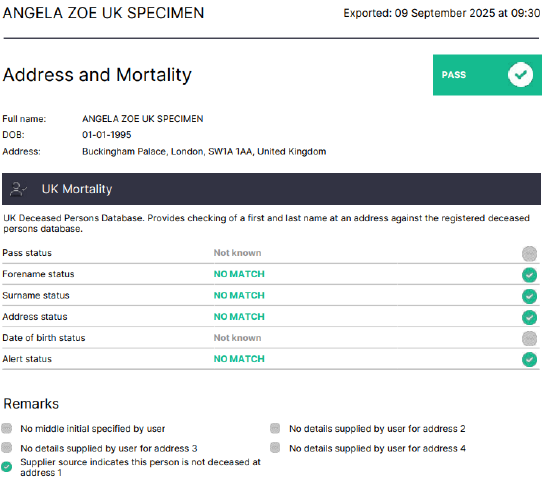Click the Address: label
Image resolution: width=550 pixels, height=494 pixels.
(x=21, y=152)
